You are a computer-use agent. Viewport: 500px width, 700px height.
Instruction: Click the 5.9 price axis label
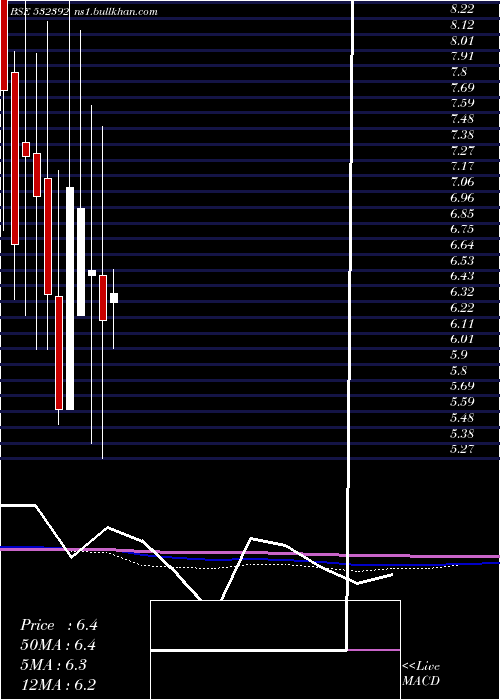coord(459,355)
